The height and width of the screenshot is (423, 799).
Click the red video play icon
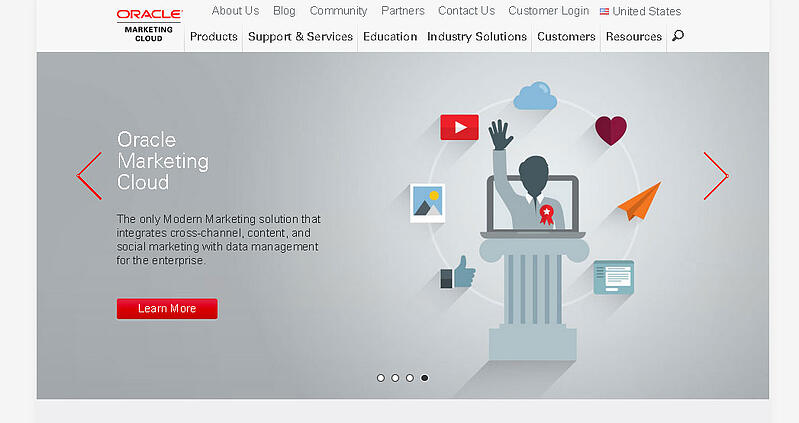coord(459,127)
